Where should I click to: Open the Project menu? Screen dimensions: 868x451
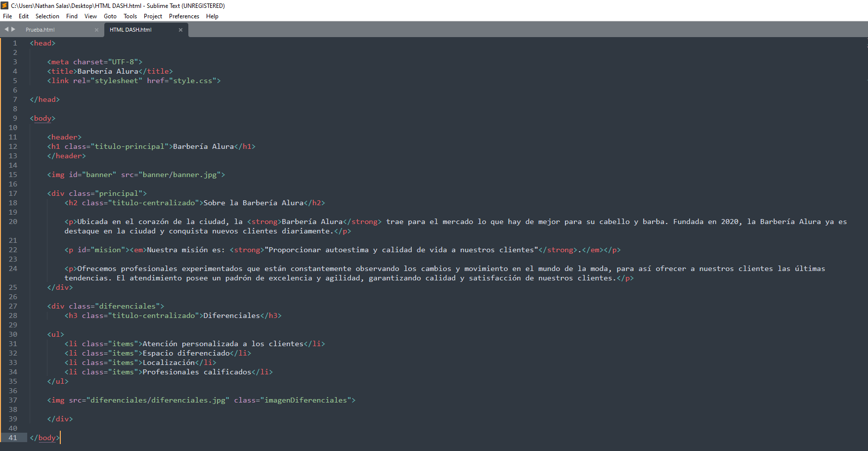(153, 16)
